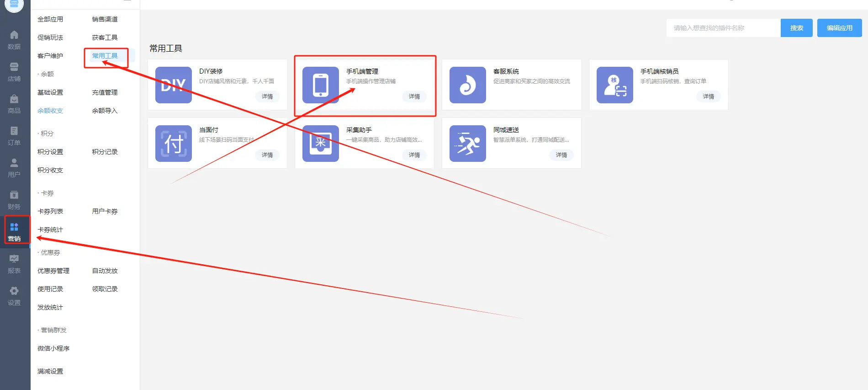868x390 pixels.
Task: Select 促销玩法 in the submenu
Action: pos(50,37)
